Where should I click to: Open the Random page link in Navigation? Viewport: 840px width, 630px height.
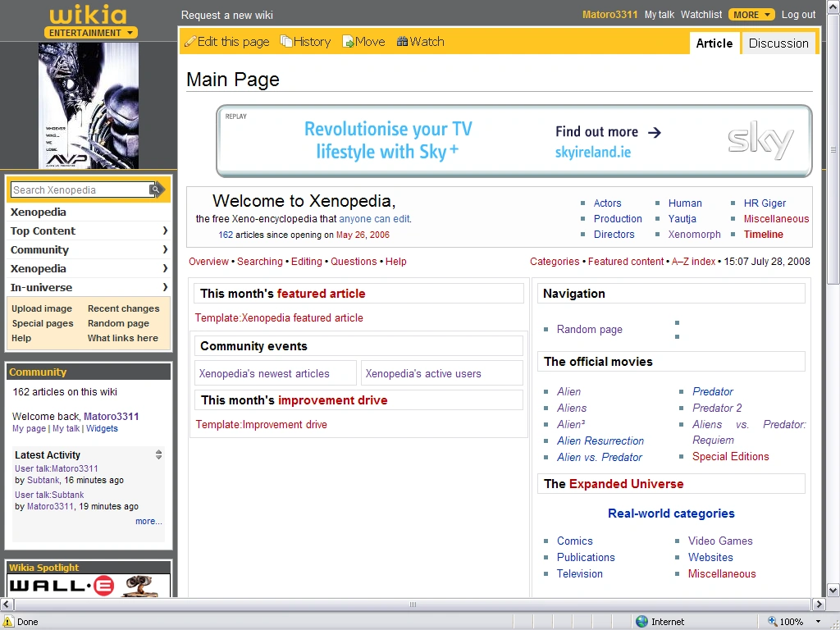[x=589, y=329]
